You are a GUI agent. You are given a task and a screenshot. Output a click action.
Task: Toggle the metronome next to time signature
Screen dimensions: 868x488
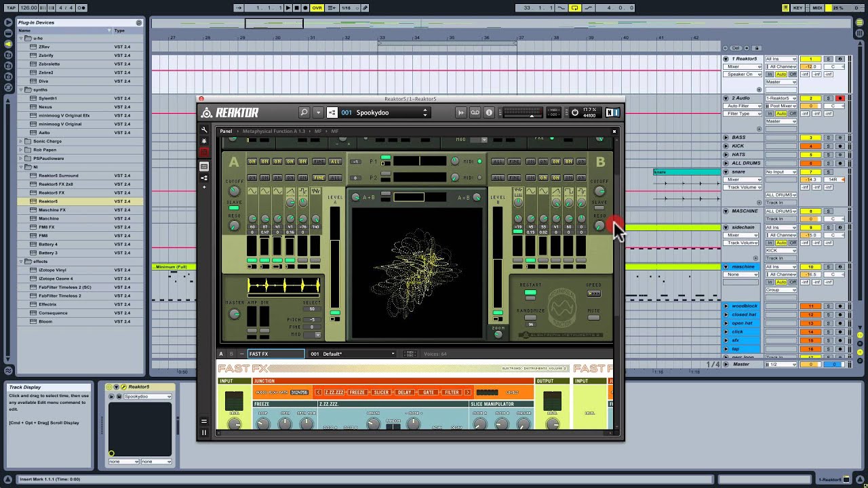(x=81, y=8)
